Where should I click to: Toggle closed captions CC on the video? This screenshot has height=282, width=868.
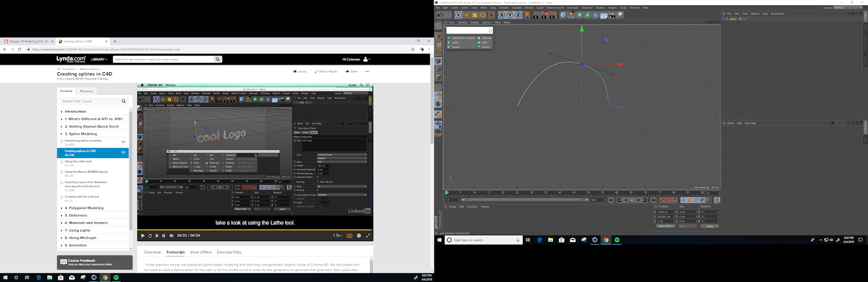tap(350, 236)
